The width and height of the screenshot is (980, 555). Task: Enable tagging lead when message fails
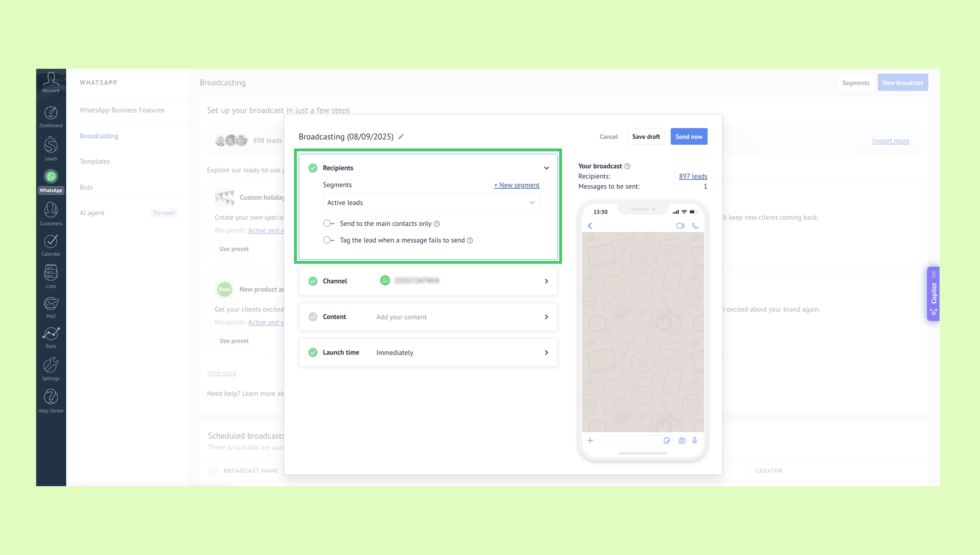[328, 240]
